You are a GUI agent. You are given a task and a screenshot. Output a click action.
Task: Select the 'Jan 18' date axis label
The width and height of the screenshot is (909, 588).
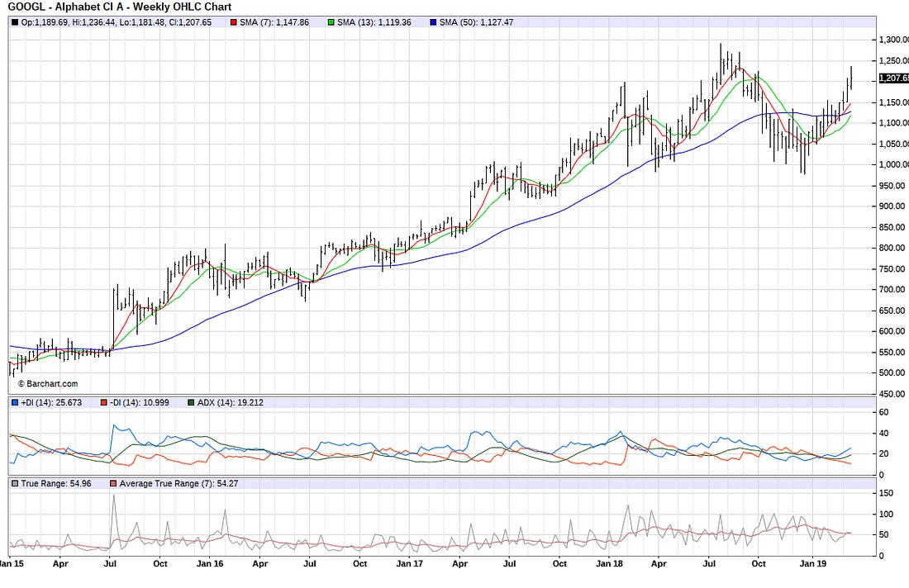(609, 564)
